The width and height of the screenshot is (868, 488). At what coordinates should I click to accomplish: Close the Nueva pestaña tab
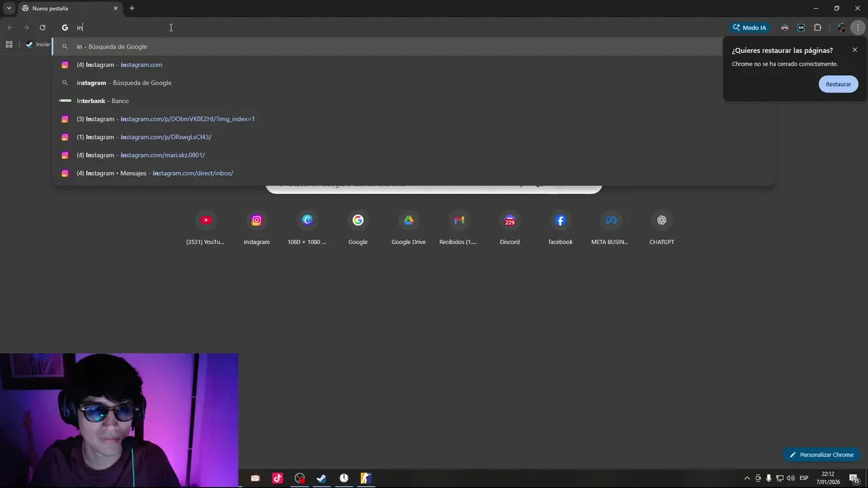[x=115, y=8]
